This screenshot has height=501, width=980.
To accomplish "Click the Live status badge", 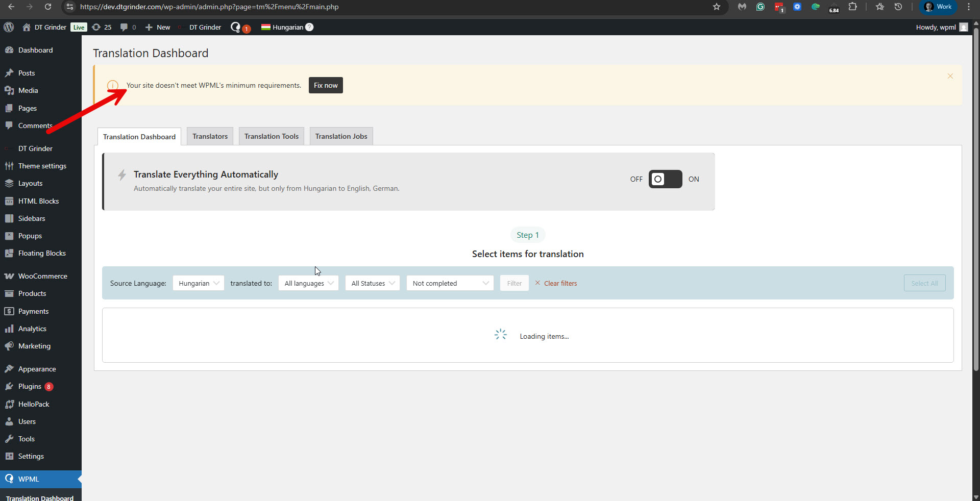I will 79,27.
